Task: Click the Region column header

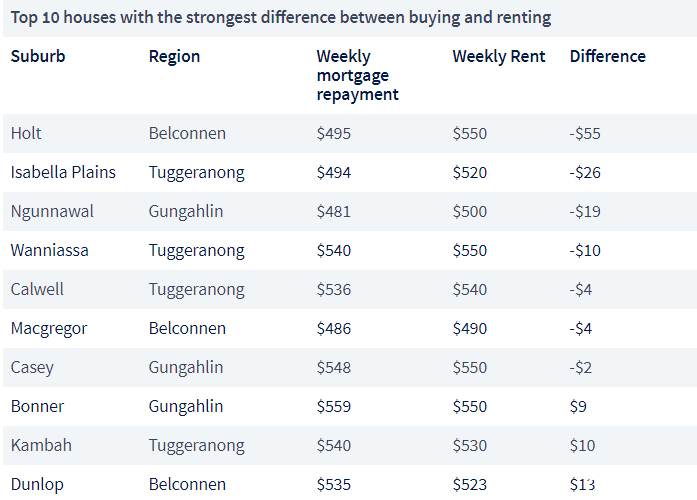Action: 174,56
